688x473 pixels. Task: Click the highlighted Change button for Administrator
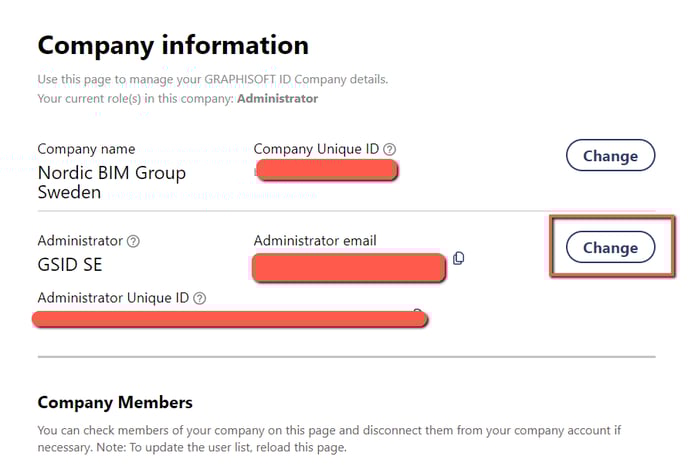tap(610, 247)
